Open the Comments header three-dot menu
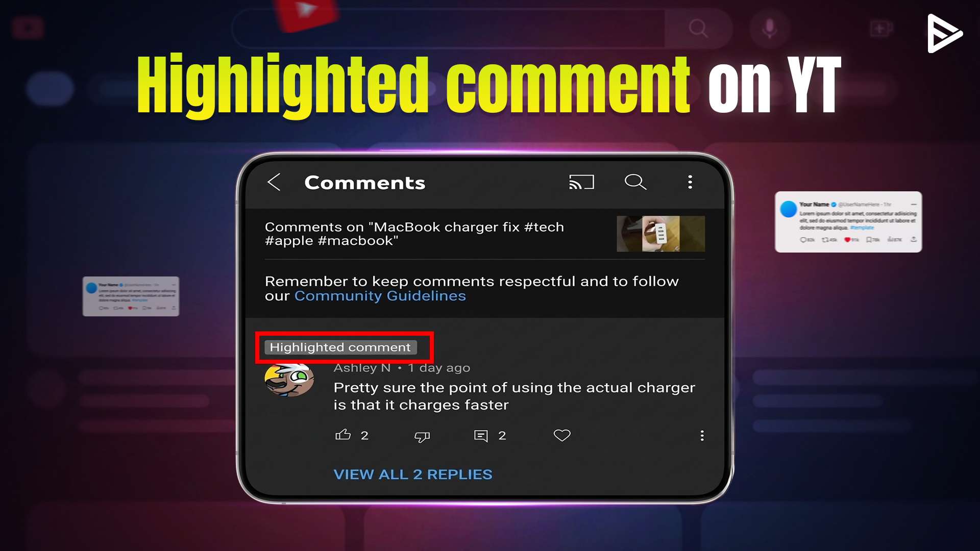Screen dimensions: 980x551 (690, 182)
